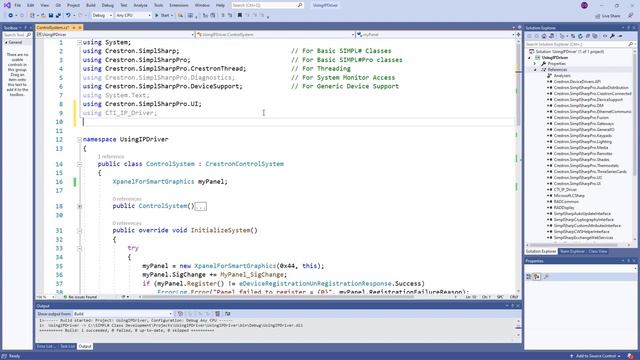Screen dimensions: 640x360
Task: Click the bookmark icon in the toolbar
Action: [x=240, y=16]
